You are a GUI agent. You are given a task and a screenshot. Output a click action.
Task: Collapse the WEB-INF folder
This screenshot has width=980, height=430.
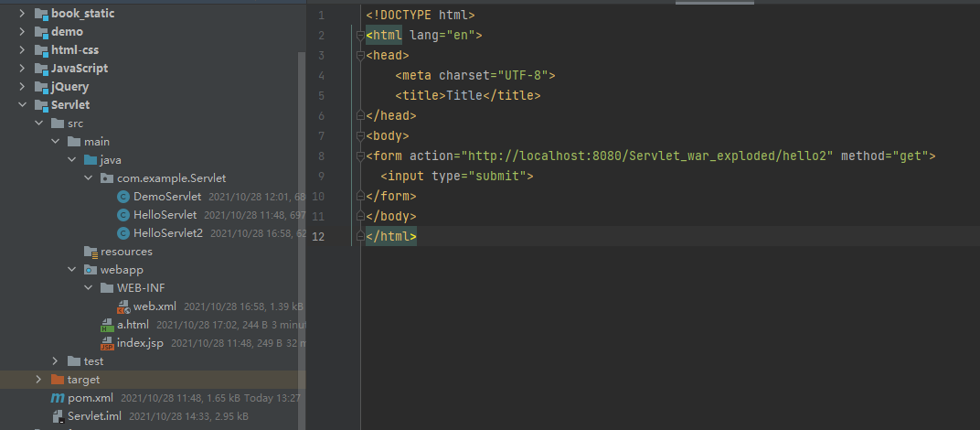point(88,288)
